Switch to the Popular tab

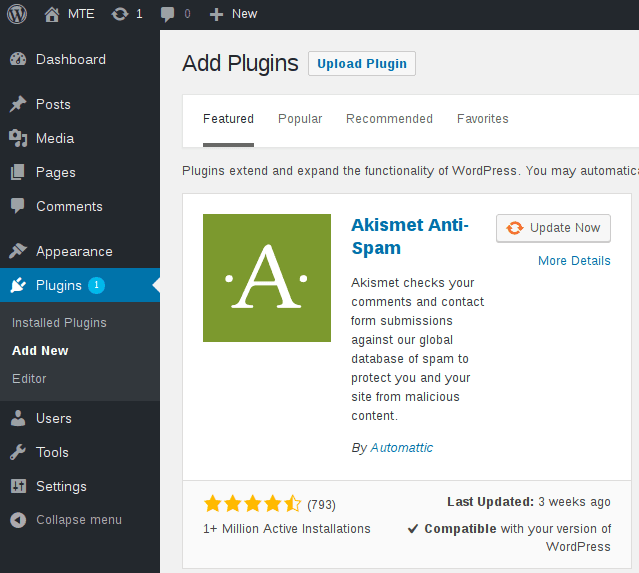pos(300,119)
